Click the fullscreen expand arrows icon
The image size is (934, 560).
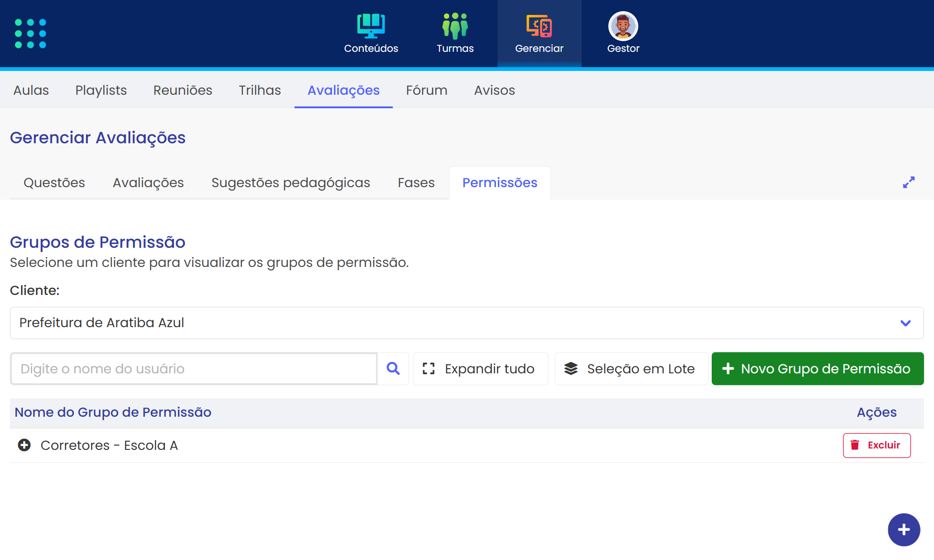(908, 182)
